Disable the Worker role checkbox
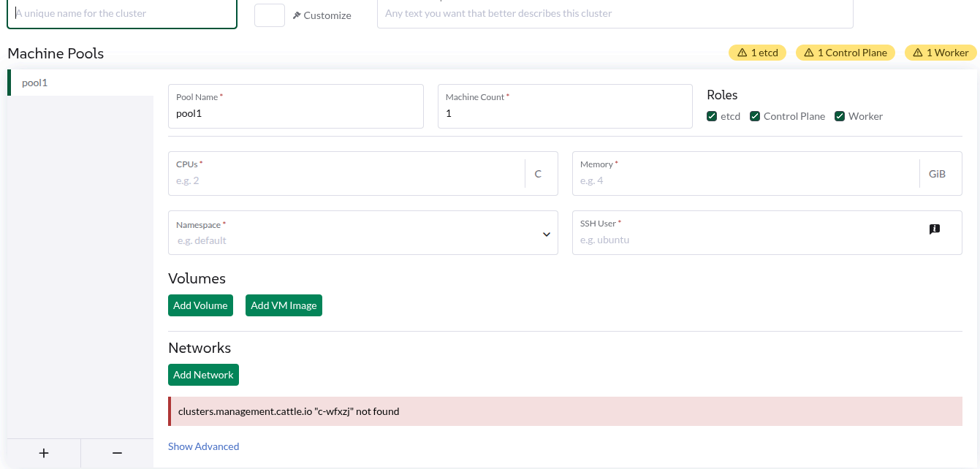The image size is (980, 469). [x=840, y=116]
